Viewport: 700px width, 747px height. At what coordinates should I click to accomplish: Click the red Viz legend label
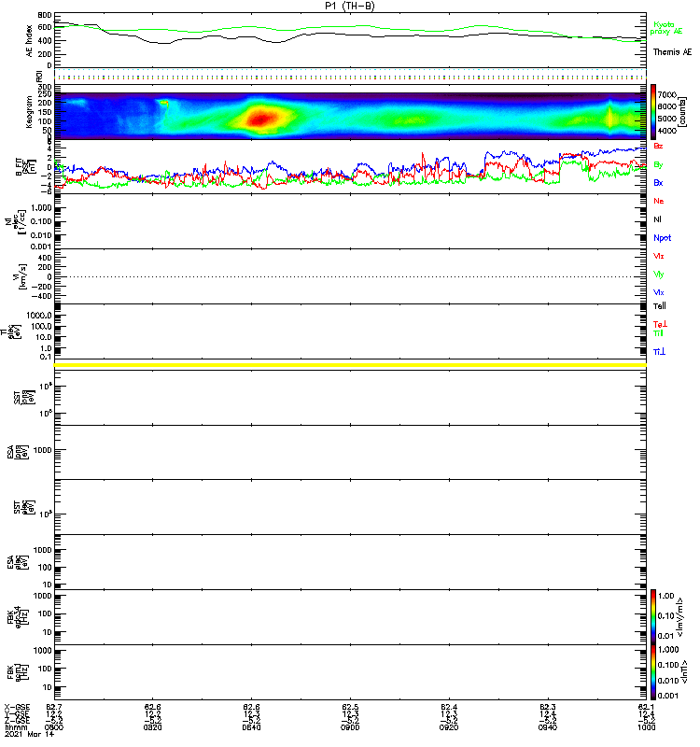pos(658,256)
